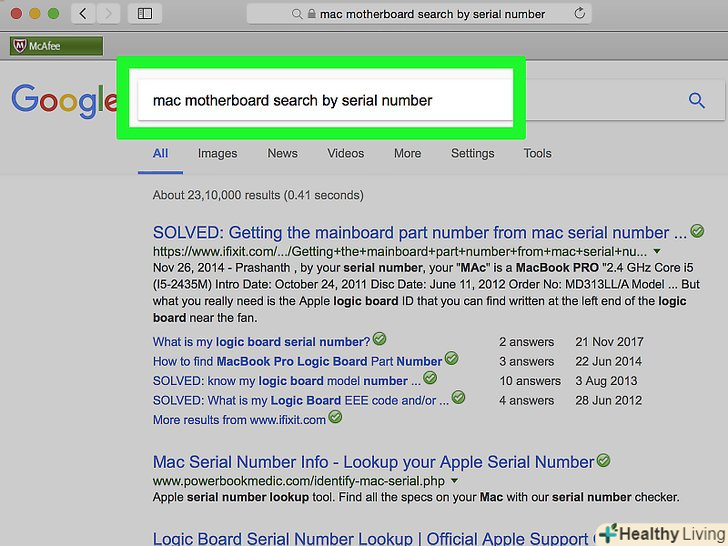Select the All results tab

(161, 153)
